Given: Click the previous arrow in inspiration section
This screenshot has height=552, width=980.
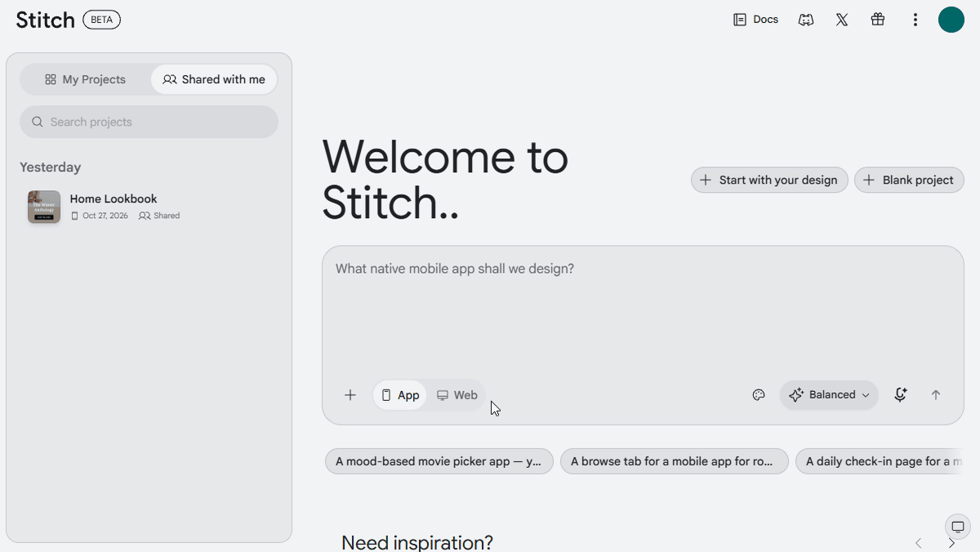Looking at the screenshot, I should (x=919, y=543).
